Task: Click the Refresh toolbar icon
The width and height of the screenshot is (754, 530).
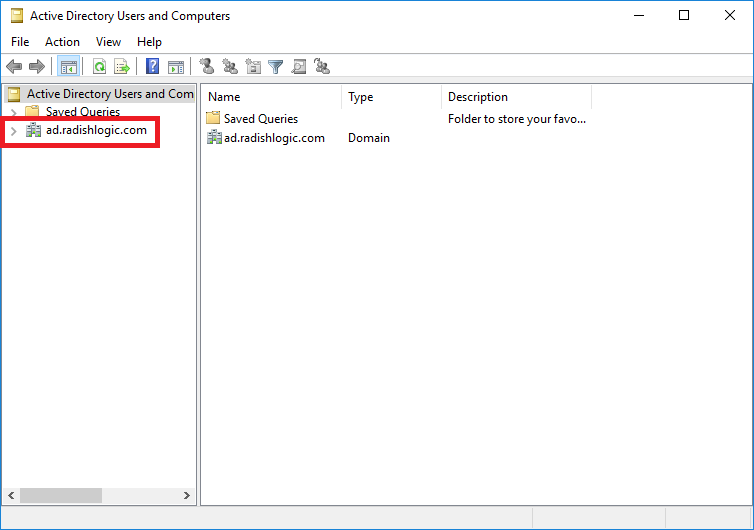Action: 99,66
